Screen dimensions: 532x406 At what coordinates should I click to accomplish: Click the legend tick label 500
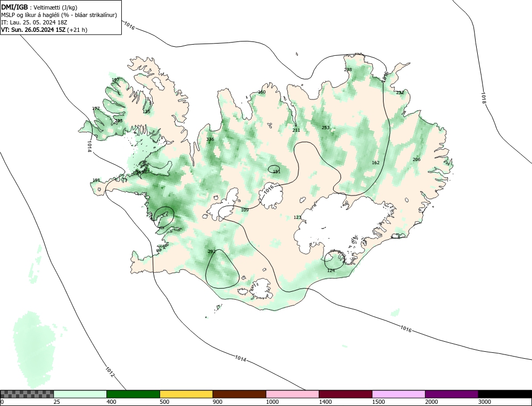coord(164,402)
